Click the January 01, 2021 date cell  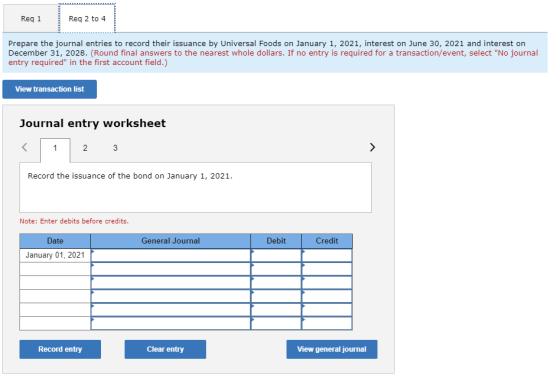tap(55, 255)
